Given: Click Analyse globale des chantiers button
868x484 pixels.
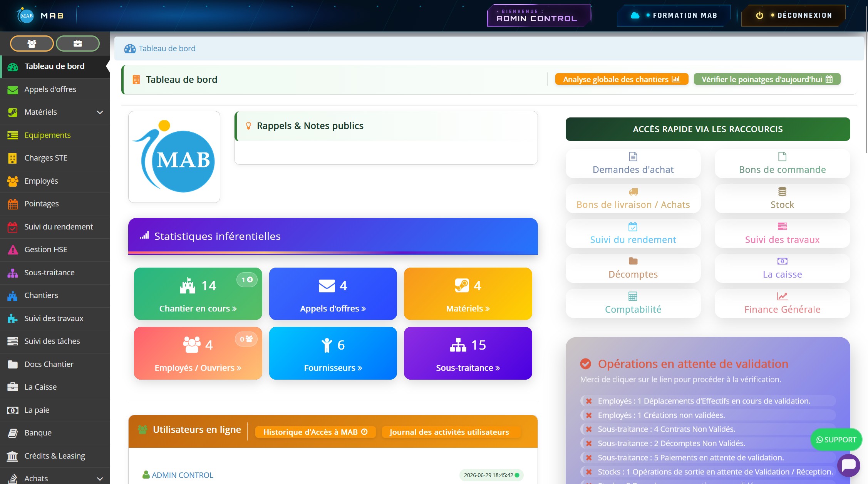Looking at the screenshot, I should pyautogui.click(x=622, y=79).
